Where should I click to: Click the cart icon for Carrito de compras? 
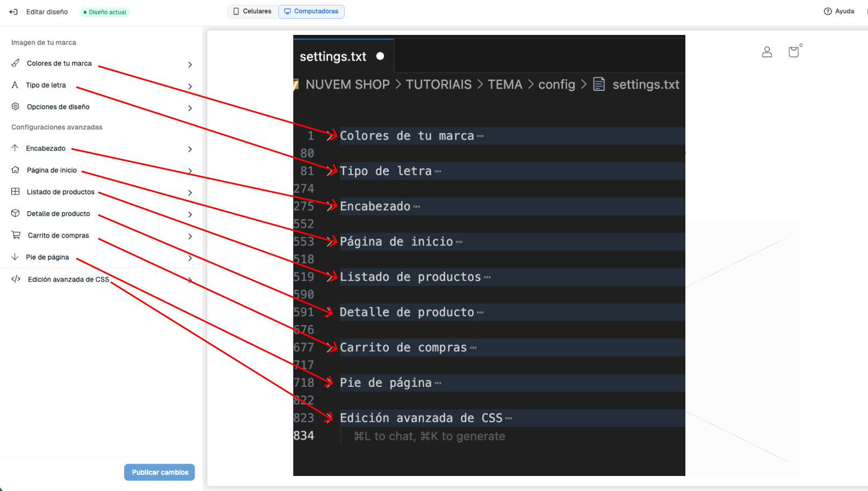click(16, 235)
